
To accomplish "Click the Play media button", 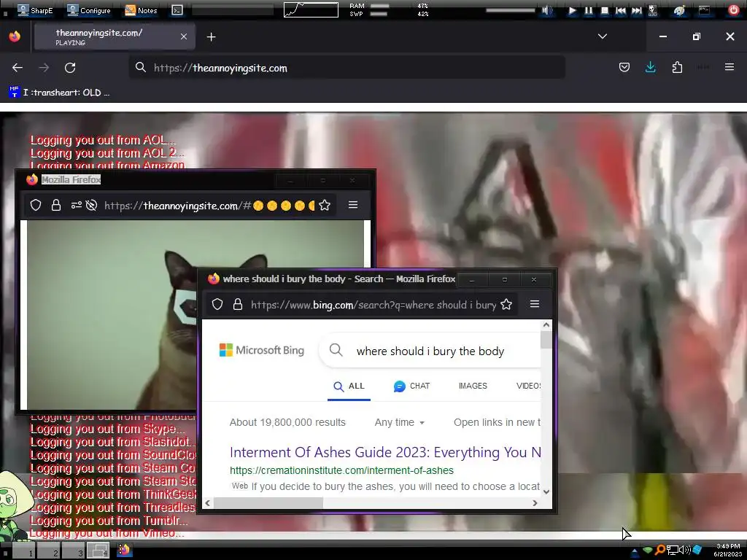I will click(572, 10).
